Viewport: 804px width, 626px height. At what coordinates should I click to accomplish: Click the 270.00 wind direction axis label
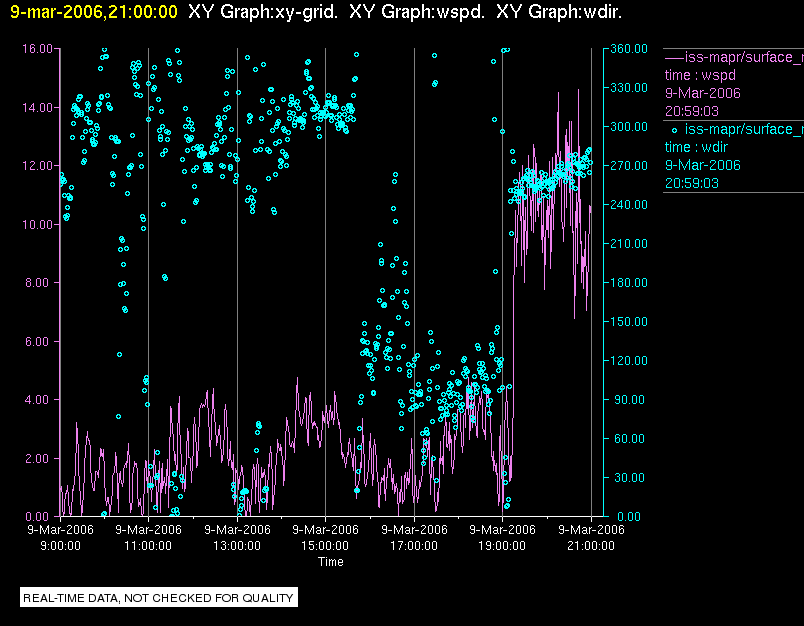(x=629, y=166)
